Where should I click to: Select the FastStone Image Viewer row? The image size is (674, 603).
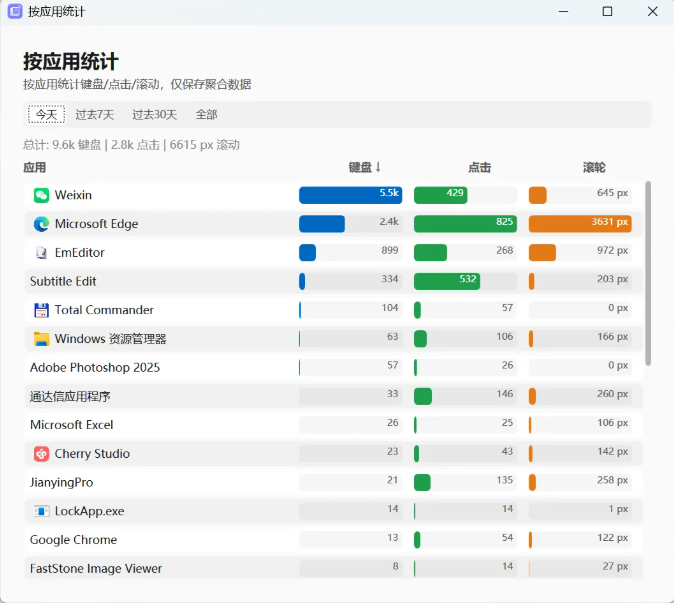(334, 568)
